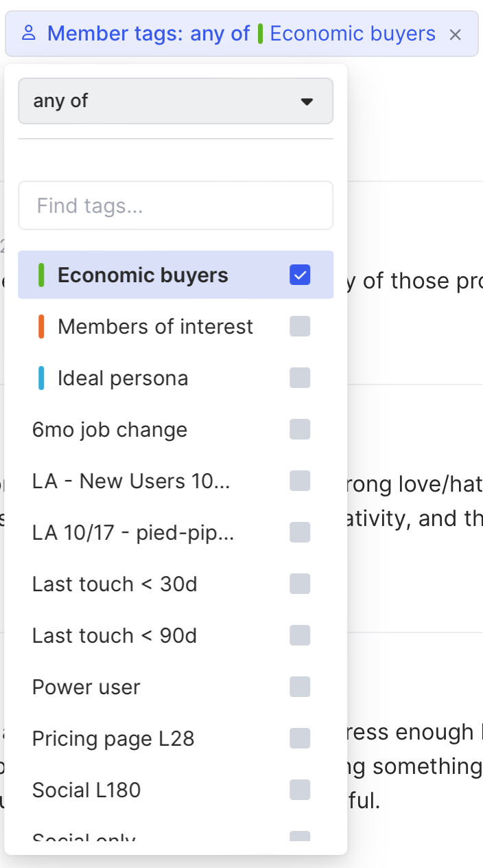Select the LA - New Users tag

131,481
